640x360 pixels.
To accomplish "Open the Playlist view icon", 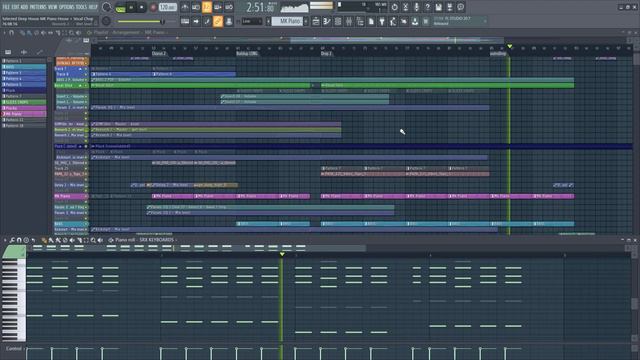I will (x=316, y=21).
